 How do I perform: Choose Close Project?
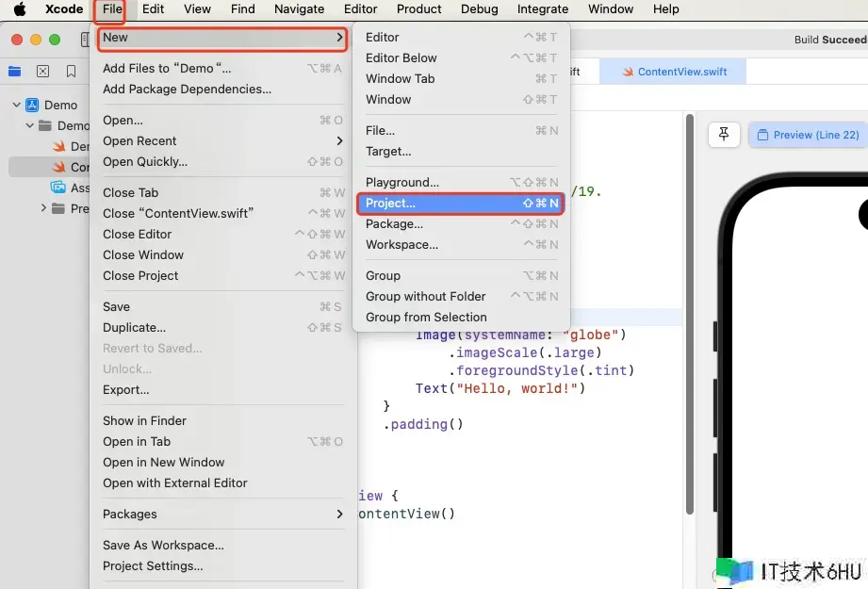coord(222,276)
